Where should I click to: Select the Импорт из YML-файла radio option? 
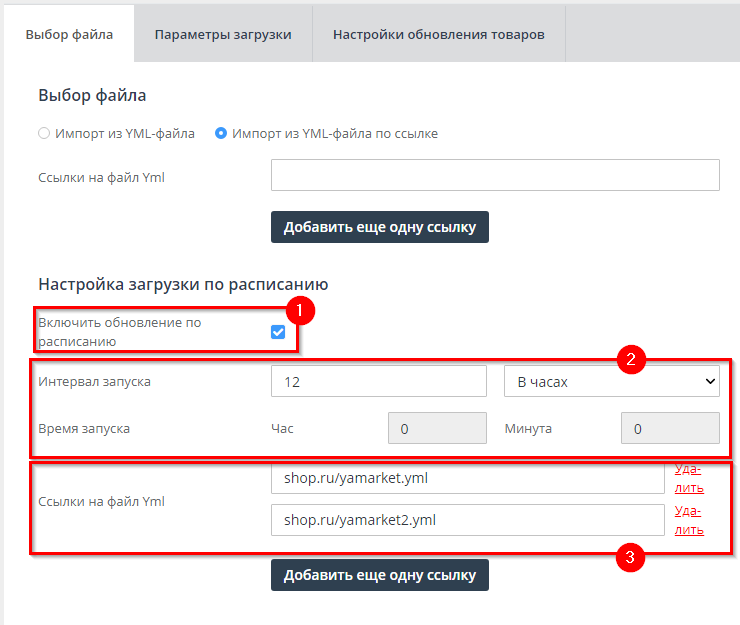click(43, 133)
